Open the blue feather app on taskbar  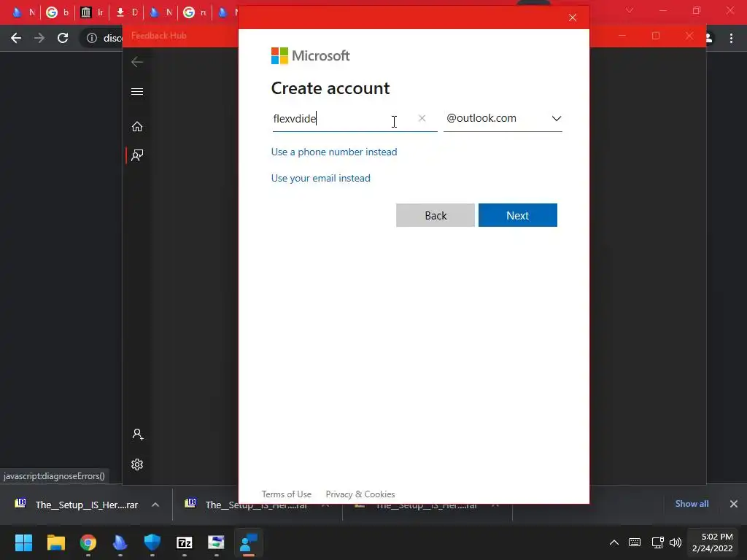pos(120,542)
